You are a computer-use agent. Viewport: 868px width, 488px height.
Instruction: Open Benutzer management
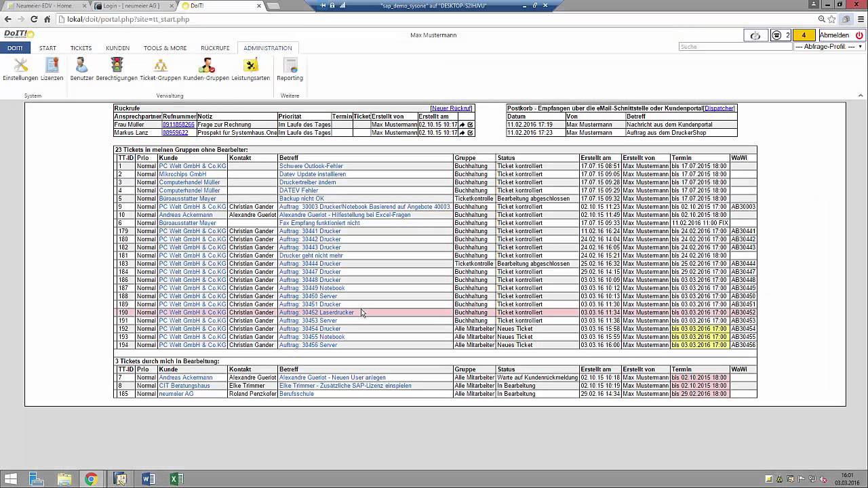click(81, 66)
